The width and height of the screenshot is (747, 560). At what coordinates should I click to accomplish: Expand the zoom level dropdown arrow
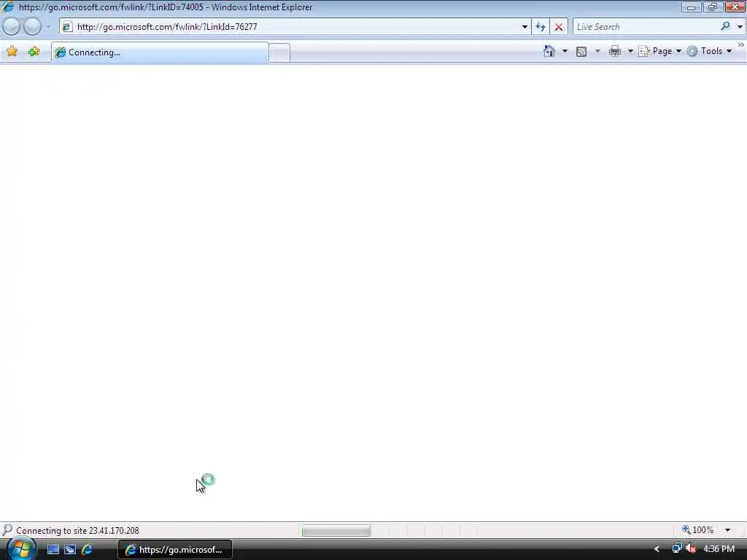pos(727,530)
